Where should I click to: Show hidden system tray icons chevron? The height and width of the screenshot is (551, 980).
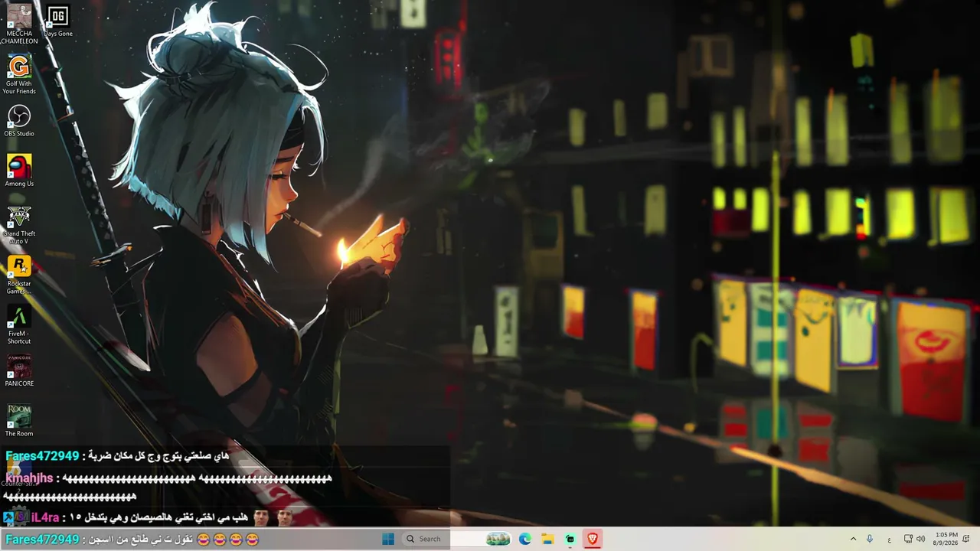pos(853,539)
